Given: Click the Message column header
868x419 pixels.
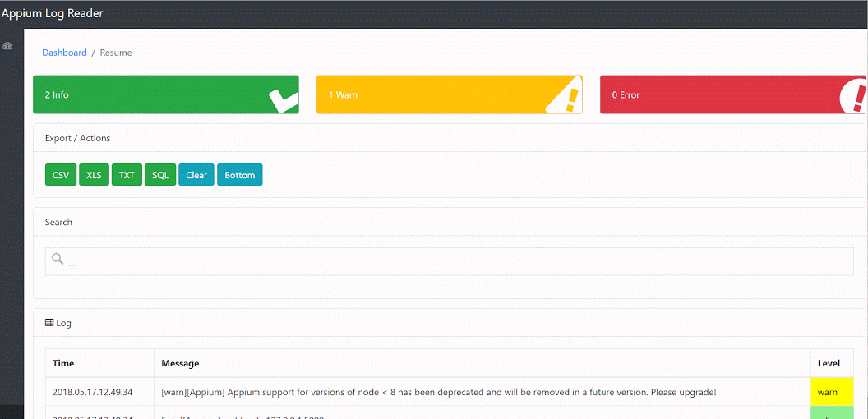Looking at the screenshot, I should coord(482,364).
